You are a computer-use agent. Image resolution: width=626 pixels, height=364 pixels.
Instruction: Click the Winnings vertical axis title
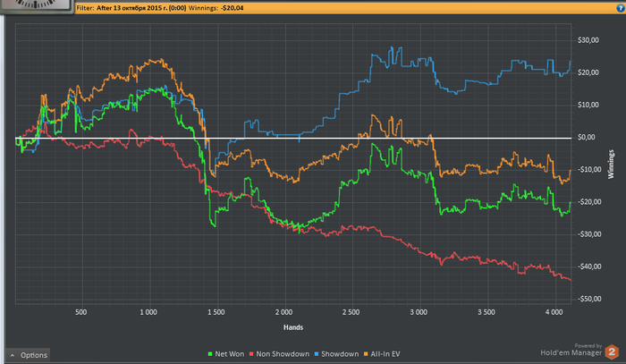click(611, 164)
